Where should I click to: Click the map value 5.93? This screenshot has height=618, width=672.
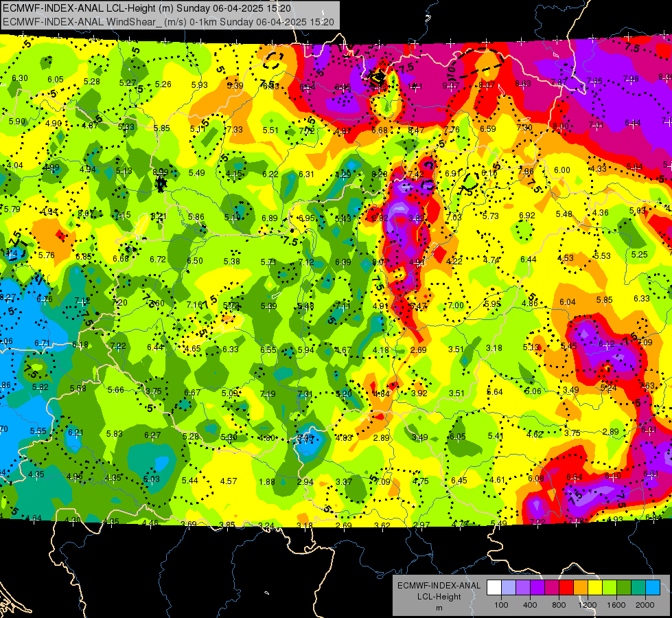pos(199,85)
